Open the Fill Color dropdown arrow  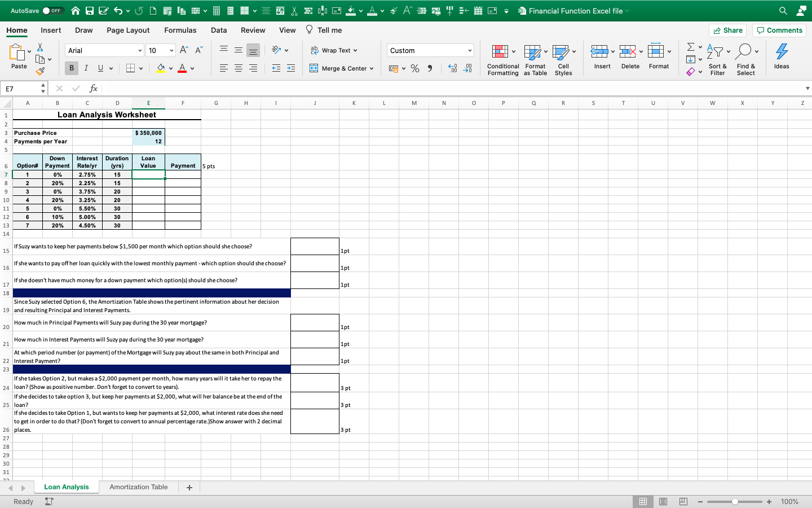click(171, 68)
